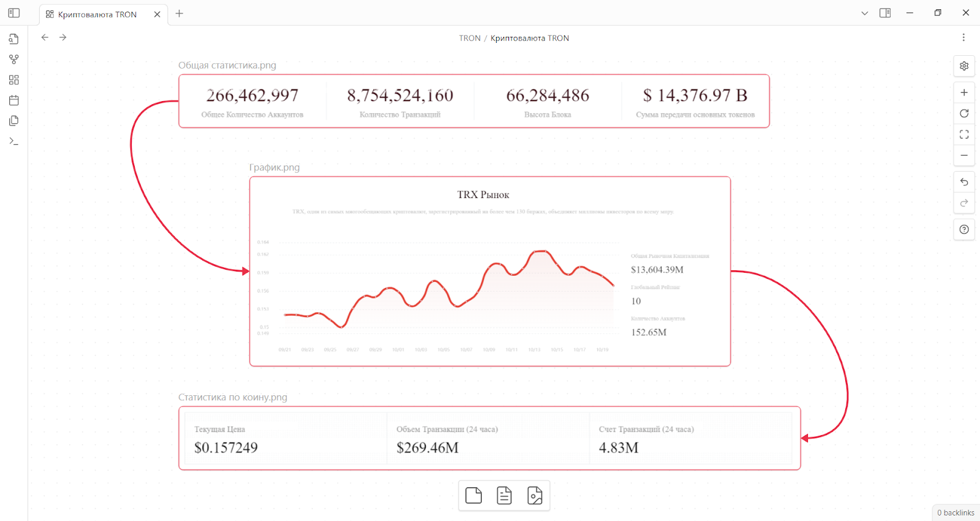The width and height of the screenshot is (980, 521).
Task: Zoom in on the canvas
Action: [964, 93]
